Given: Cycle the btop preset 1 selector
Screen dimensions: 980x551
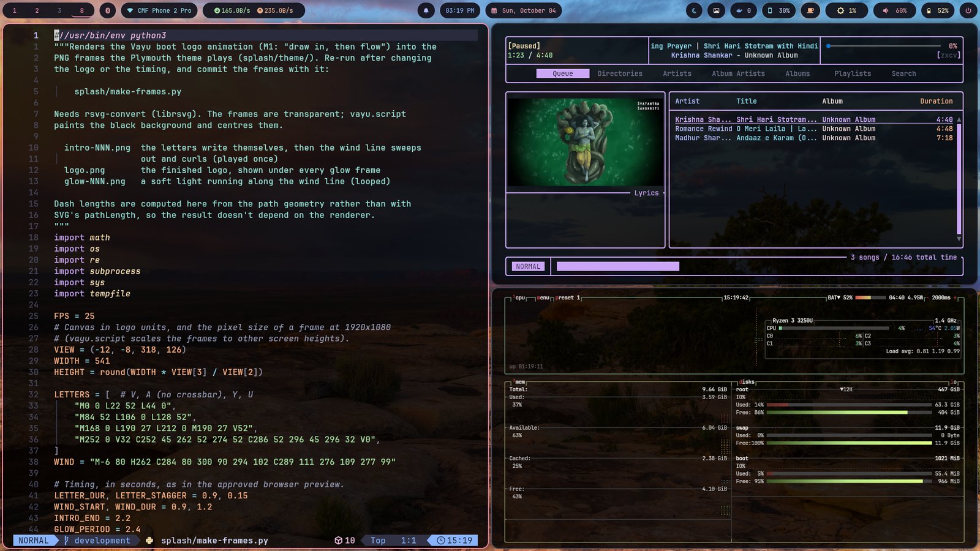Looking at the screenshot, I should (567, 298).
